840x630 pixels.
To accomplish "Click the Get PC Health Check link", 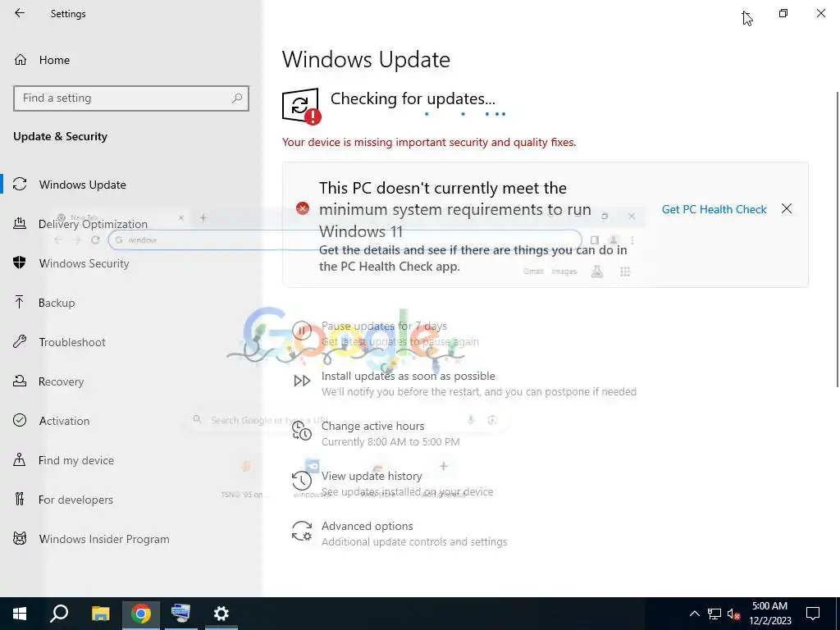I will (x=714, y=209).
